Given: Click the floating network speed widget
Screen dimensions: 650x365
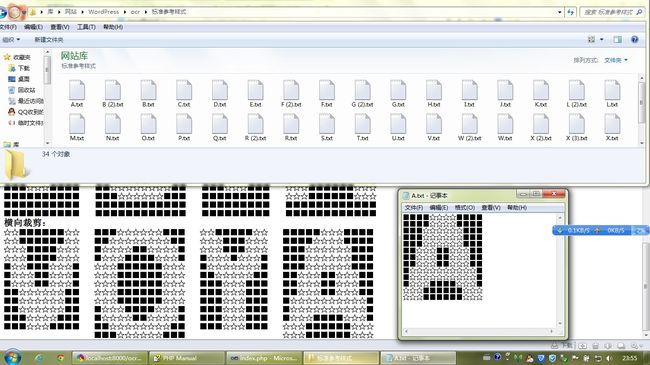Looking at the screenshot, I should point(600,230).
